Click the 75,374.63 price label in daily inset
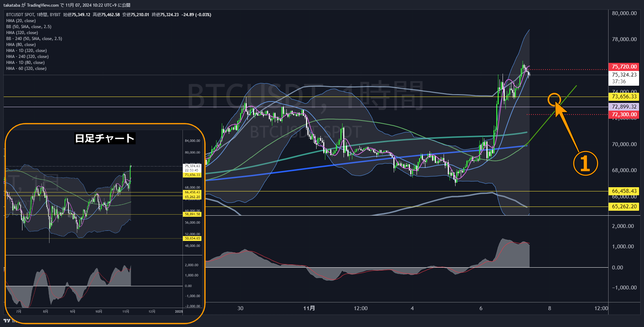This screenshot has height=327, width=644. tap(192, 166)
